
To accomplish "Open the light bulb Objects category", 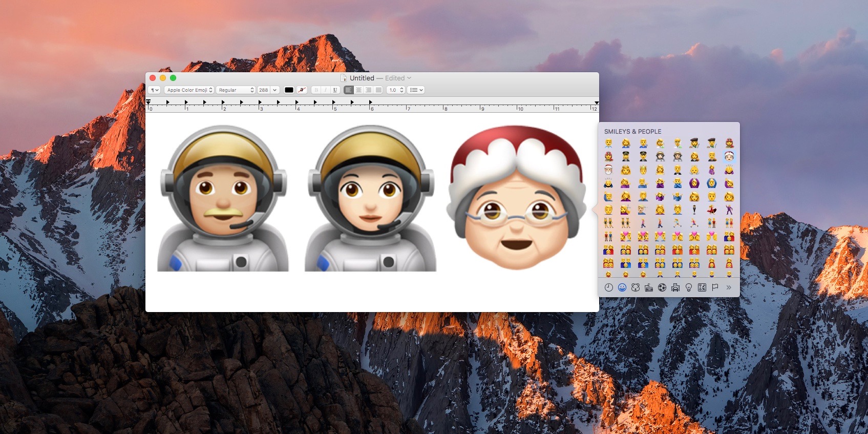I will (x=689, y=287).
